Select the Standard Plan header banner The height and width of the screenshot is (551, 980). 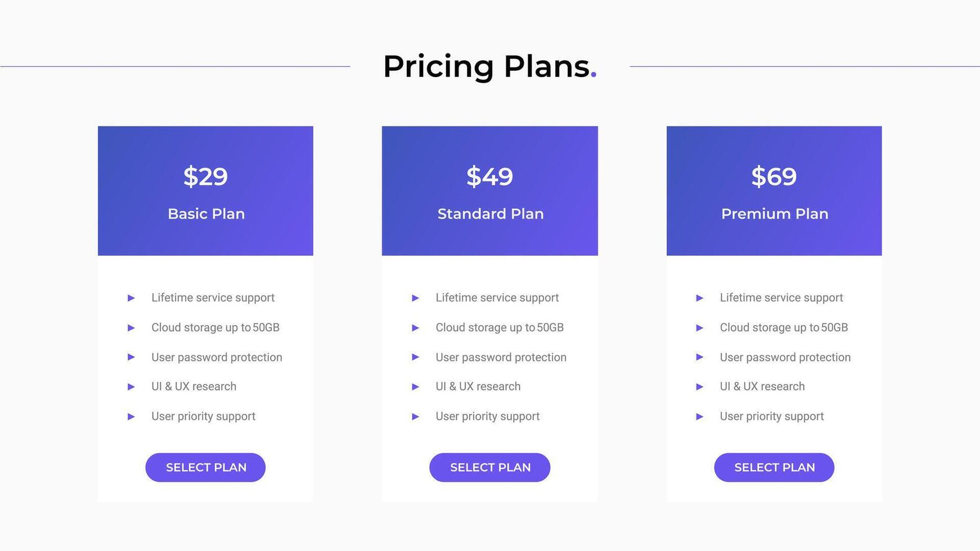coord(489,190)
